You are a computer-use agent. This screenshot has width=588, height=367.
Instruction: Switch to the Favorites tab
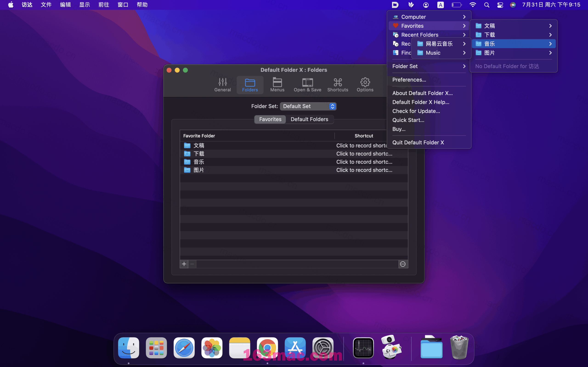(x=270, y=119)
